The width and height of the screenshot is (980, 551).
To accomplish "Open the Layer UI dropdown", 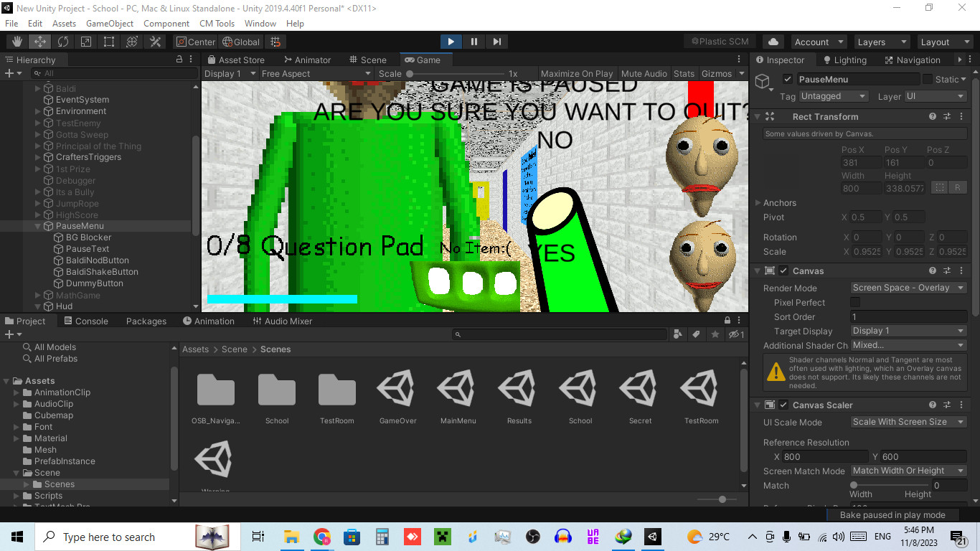I will point(935,96).
